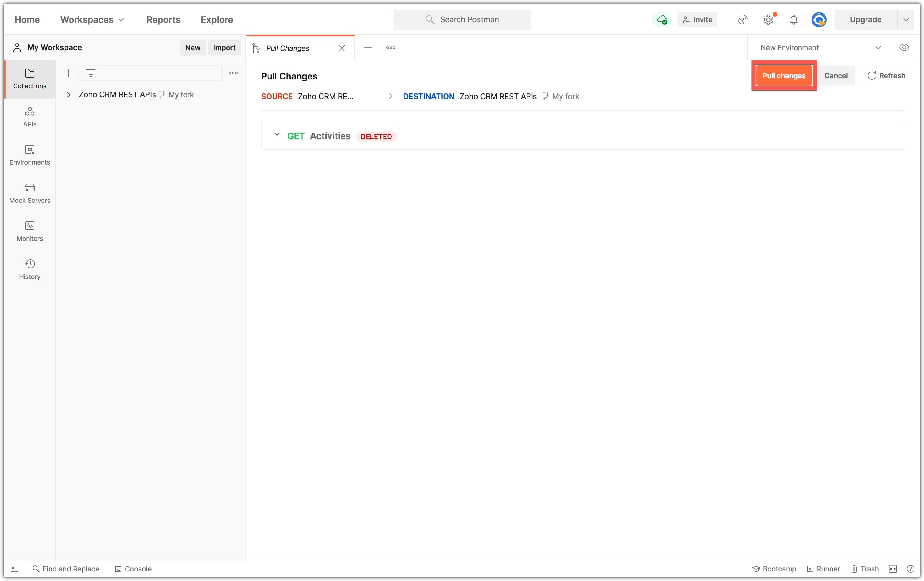Viewport: 924px width, 581px height.
Task: Open the Mock Servers sidebar panel
Action: 30,193
